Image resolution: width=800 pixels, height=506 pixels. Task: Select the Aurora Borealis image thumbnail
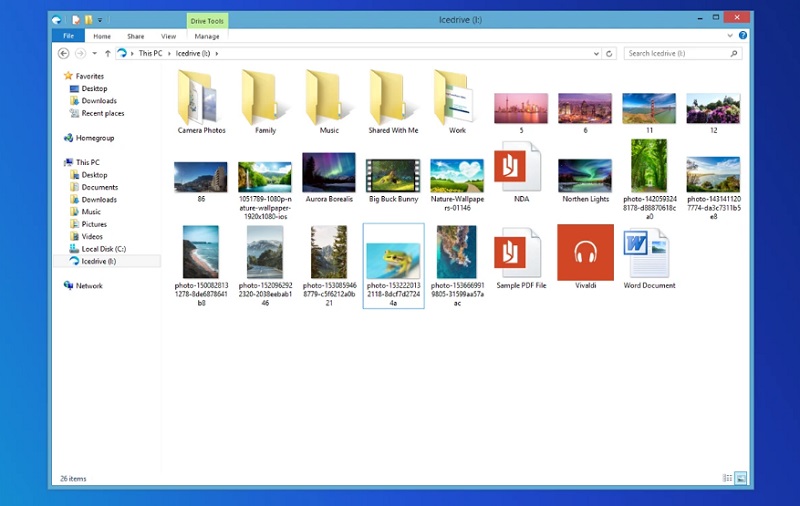coord(329,174)
